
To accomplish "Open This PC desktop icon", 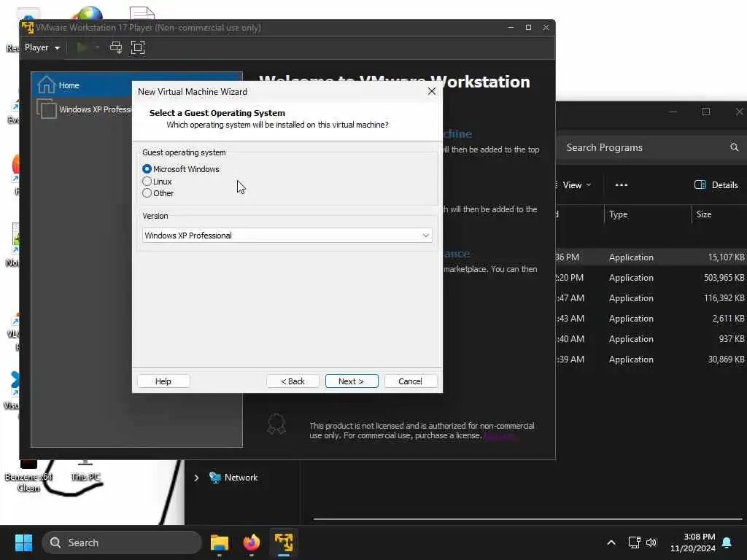I will point(85,472).
